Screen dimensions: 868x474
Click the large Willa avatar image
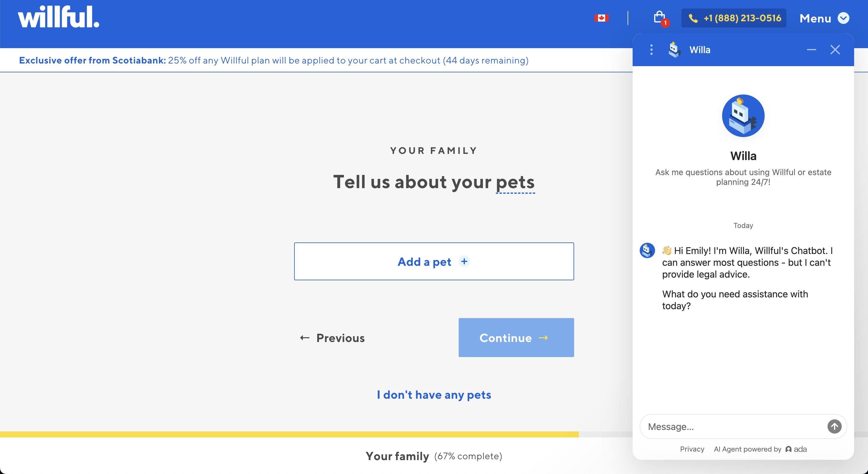coord(743,115)
